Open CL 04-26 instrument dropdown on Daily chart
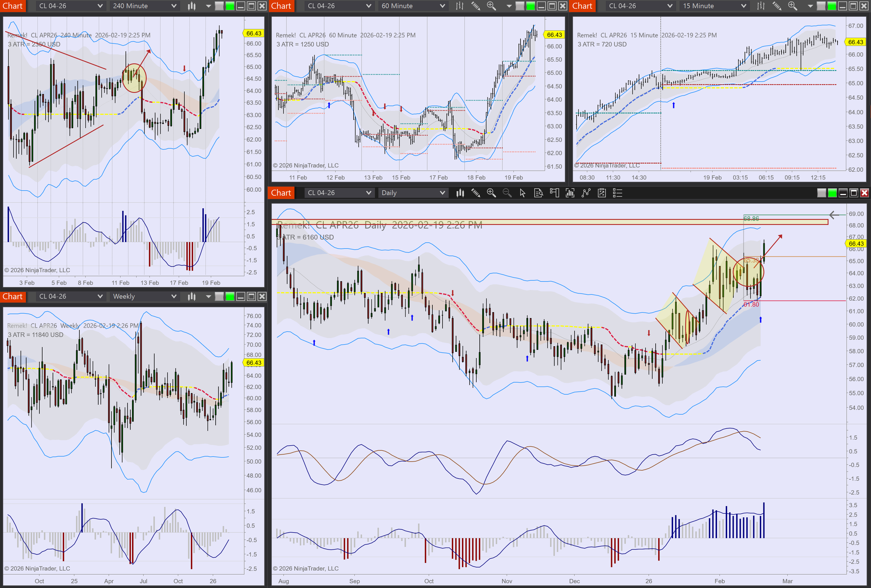This screenshot has width=871, height=588. click(x=339, y=193)
